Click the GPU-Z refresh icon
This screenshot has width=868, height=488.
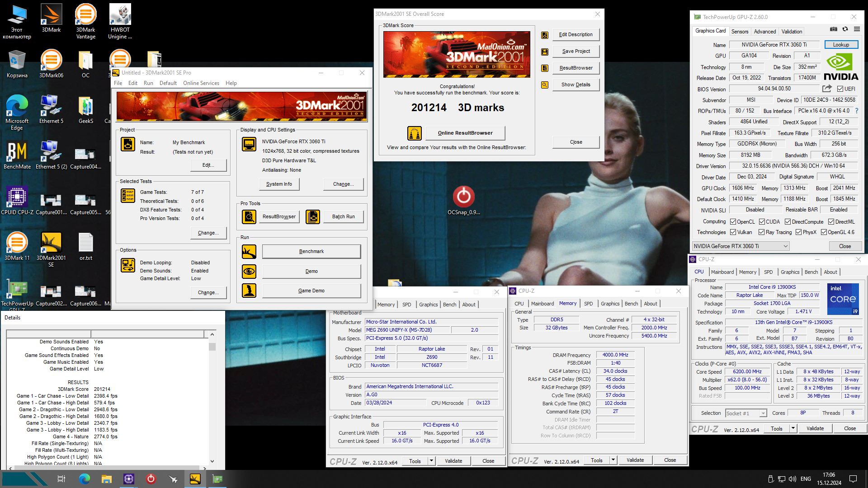coord(845,29)
